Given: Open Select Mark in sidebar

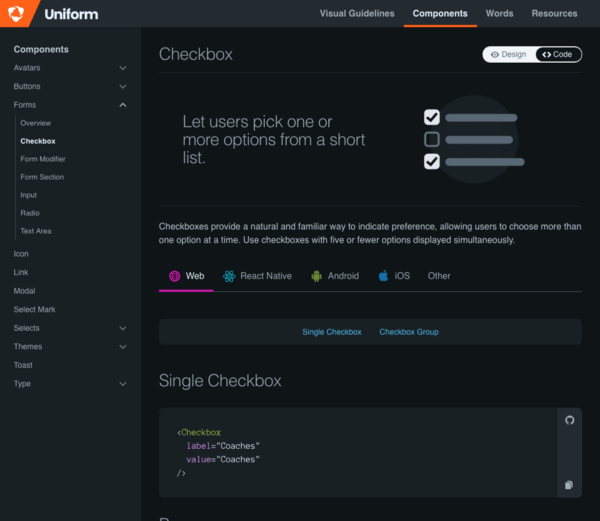Looking at the screenshot, I should 34,309.
